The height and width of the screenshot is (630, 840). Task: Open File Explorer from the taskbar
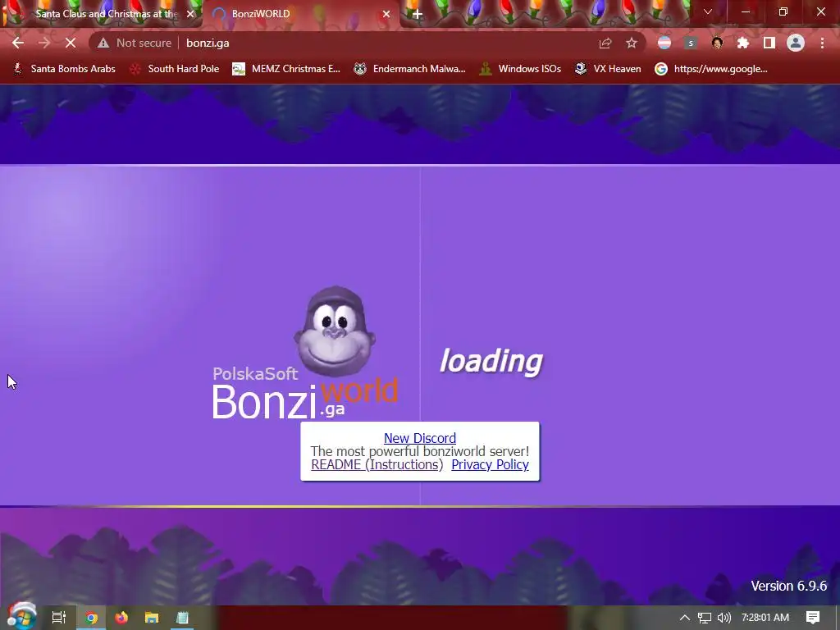[x=152, y=618]
